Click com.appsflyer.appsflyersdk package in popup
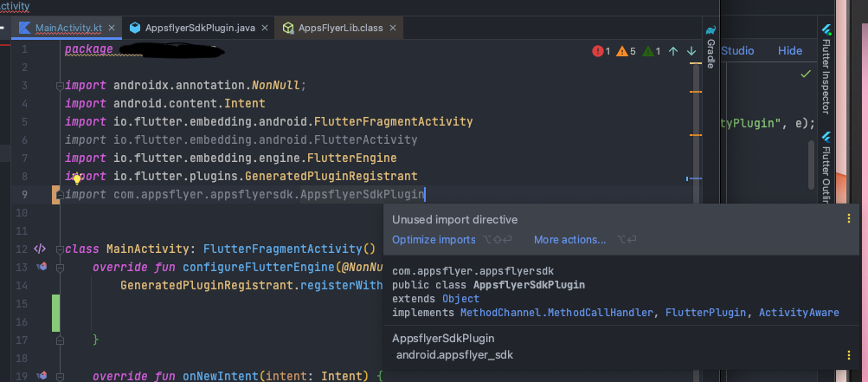868x382 pixels. click(473, 271)
